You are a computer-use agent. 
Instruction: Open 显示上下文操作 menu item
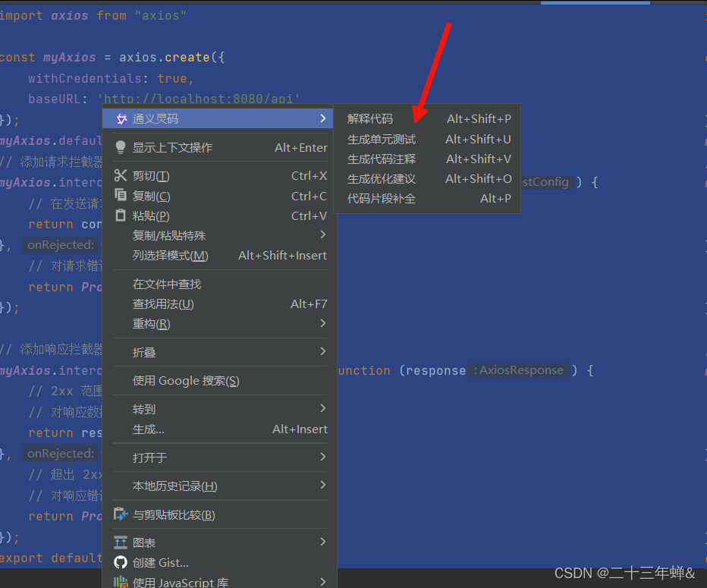[218, 147]
